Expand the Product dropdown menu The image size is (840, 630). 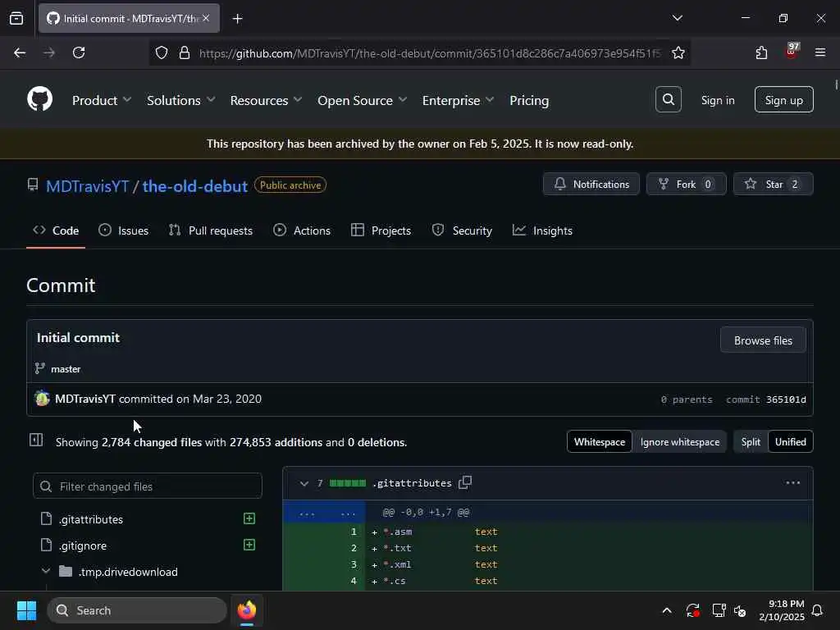point(102,100)
